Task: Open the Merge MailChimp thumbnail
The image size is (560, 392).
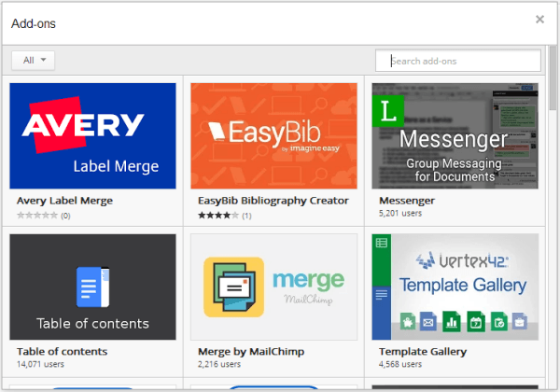Action: 273,287
